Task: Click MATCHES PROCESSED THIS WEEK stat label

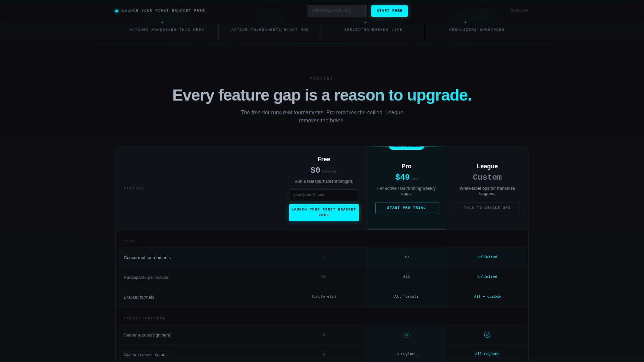Action: coord(167,30)
